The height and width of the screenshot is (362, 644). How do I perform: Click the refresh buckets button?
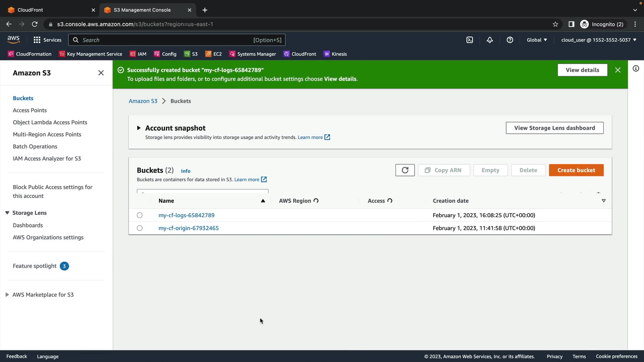(405, 170)
